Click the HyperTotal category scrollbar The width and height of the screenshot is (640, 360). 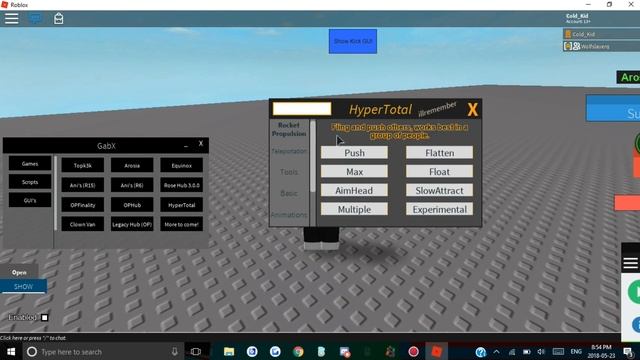click(313, 156)
